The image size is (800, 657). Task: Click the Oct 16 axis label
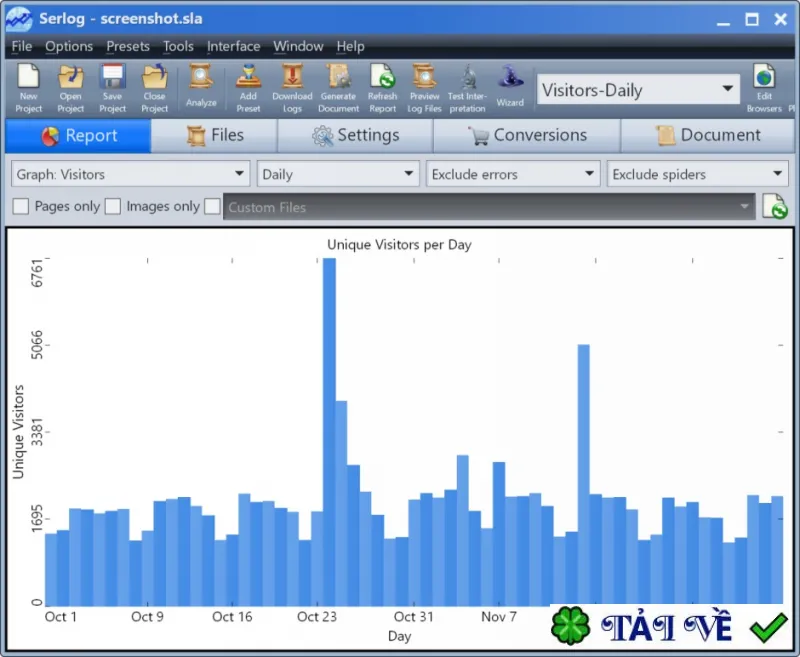pos(232,617)
